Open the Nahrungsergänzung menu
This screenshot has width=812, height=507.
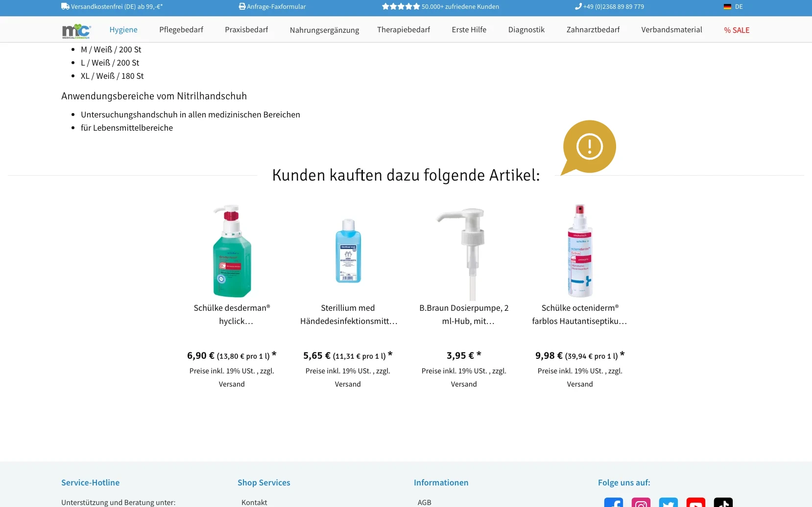(x=324, y=30)
